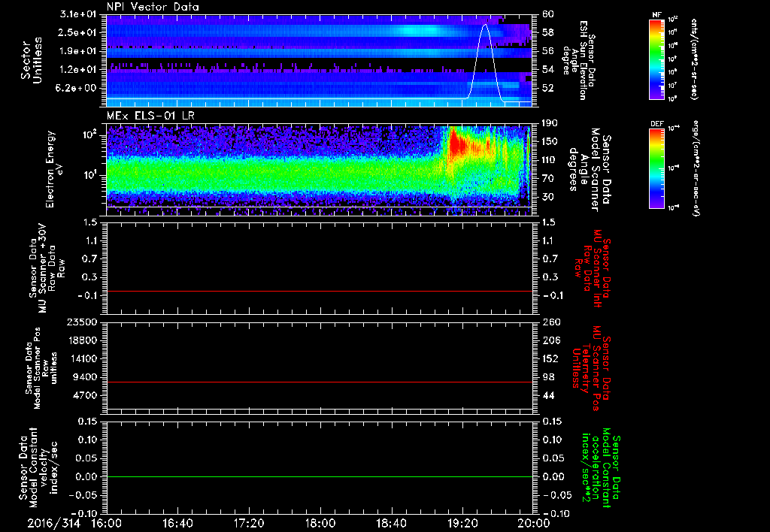Click the red line in the Scanner Pos panel
Screen dimensions: 770x532
(320, 382)
